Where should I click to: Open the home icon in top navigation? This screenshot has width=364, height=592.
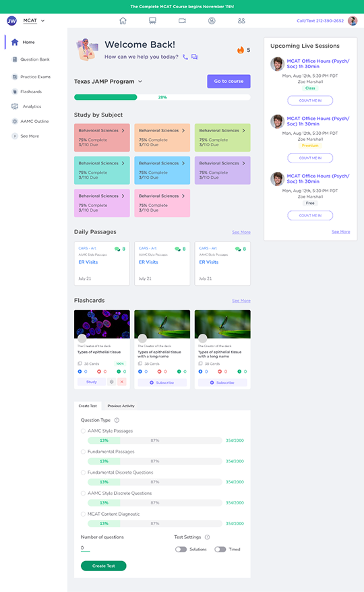pyautogui.click(x=123, y=21)
